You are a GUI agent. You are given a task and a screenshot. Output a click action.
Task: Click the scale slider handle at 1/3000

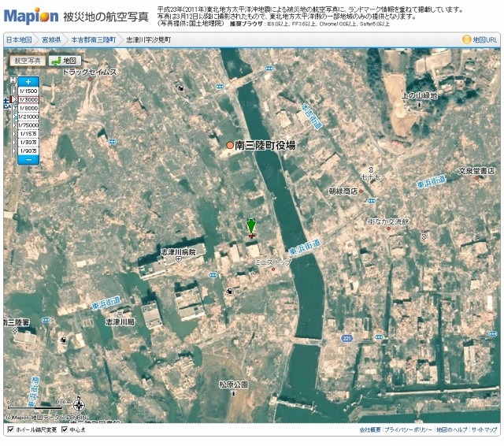13,99
